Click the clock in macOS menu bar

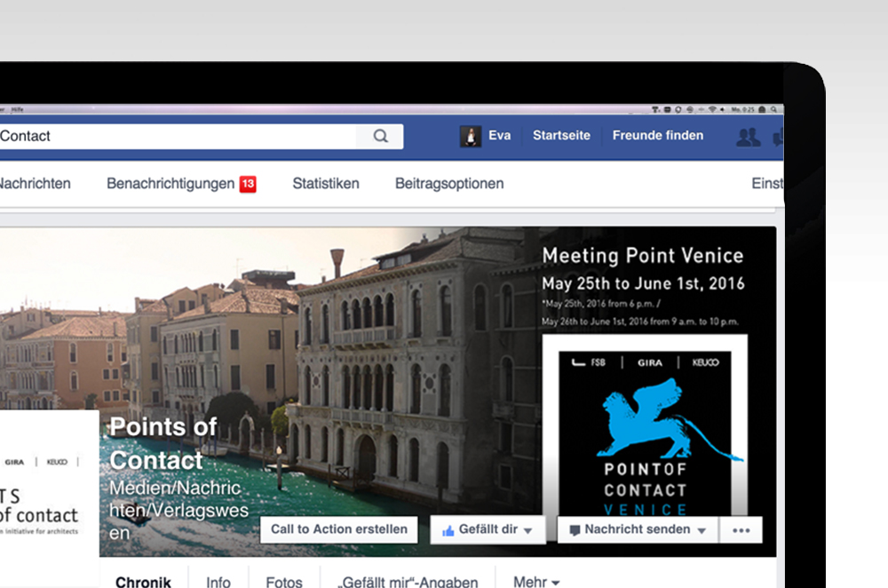click(742, 109)
